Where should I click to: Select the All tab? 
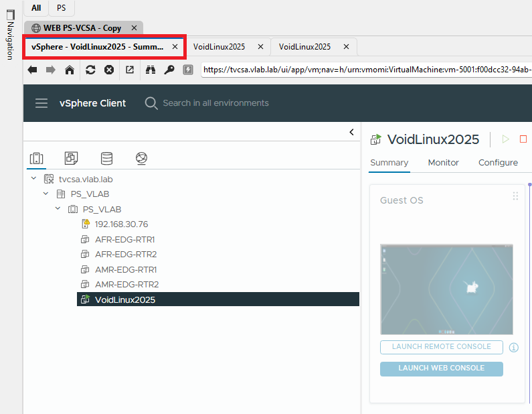click(36, 8)
